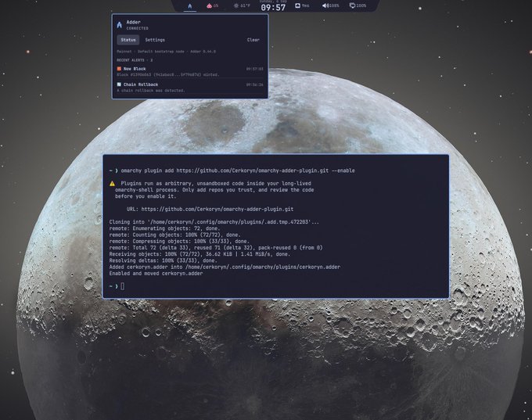
Task: Click the yellow warning triangle in terminal
Action: point(113,184)
